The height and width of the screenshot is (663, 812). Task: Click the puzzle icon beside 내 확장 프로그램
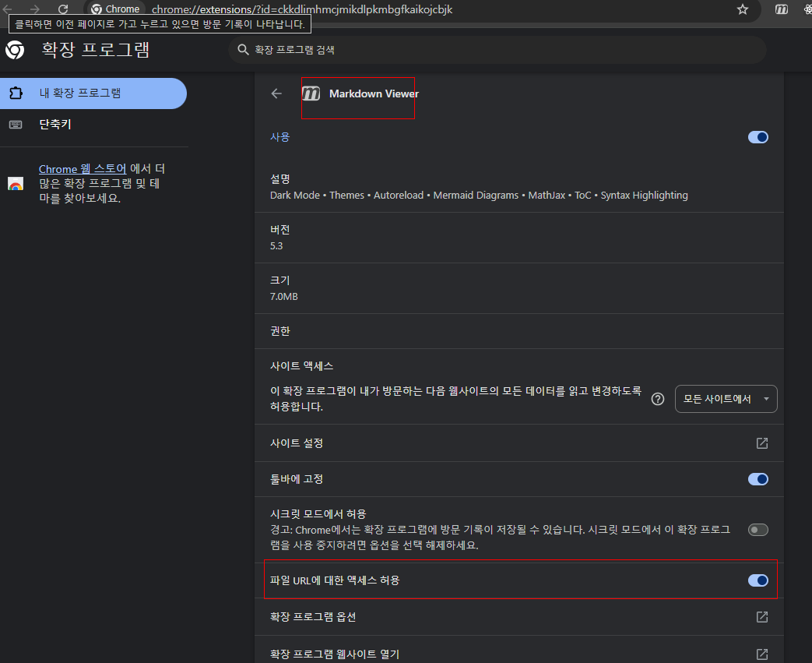16,93
